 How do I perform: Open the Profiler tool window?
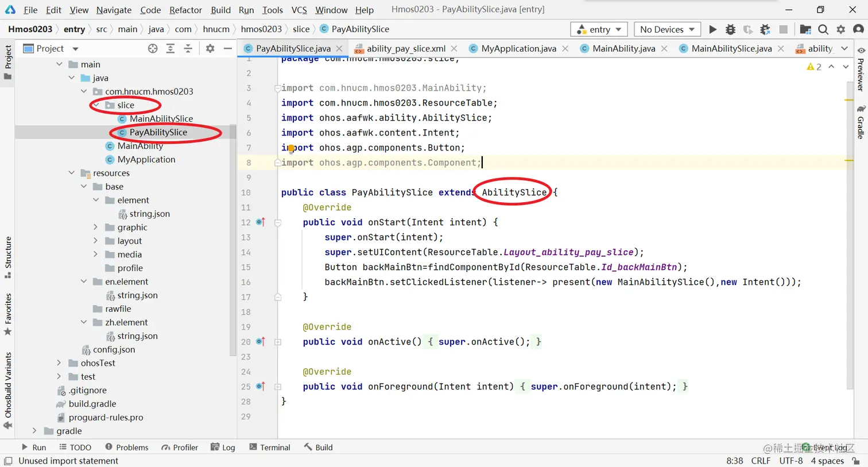(180, 447)
